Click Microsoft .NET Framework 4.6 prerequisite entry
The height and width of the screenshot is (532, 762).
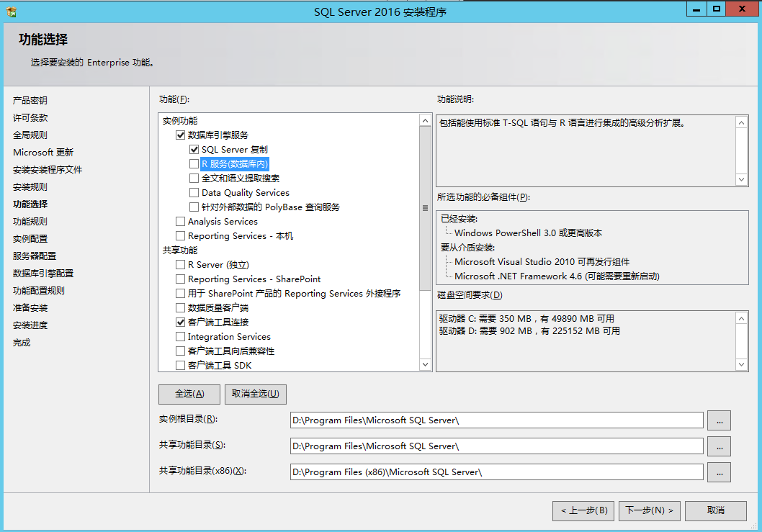pyautogui.click(x=557, y=276)
